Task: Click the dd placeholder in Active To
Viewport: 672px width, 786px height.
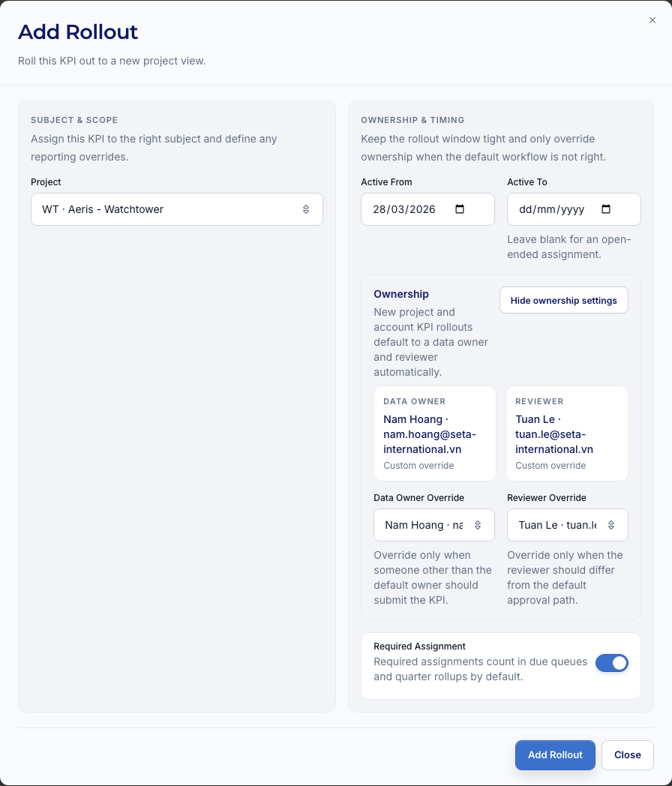Action: click(526, 209)
